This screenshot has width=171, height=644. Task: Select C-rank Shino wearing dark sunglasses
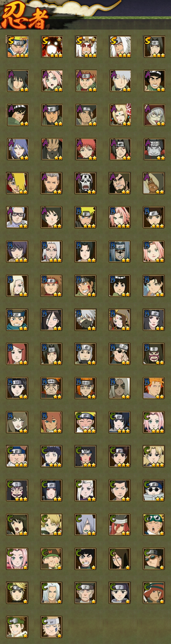tap(154, 490)
